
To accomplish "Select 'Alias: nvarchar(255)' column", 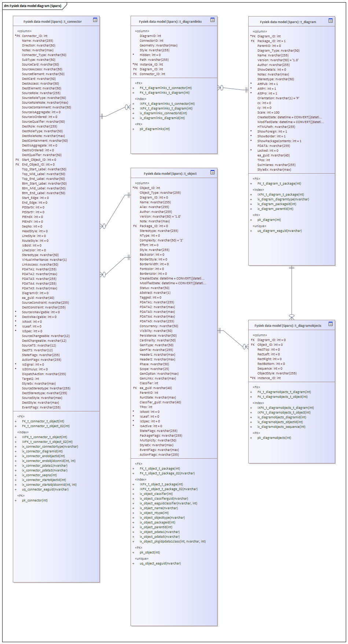I will coord(154,207).
